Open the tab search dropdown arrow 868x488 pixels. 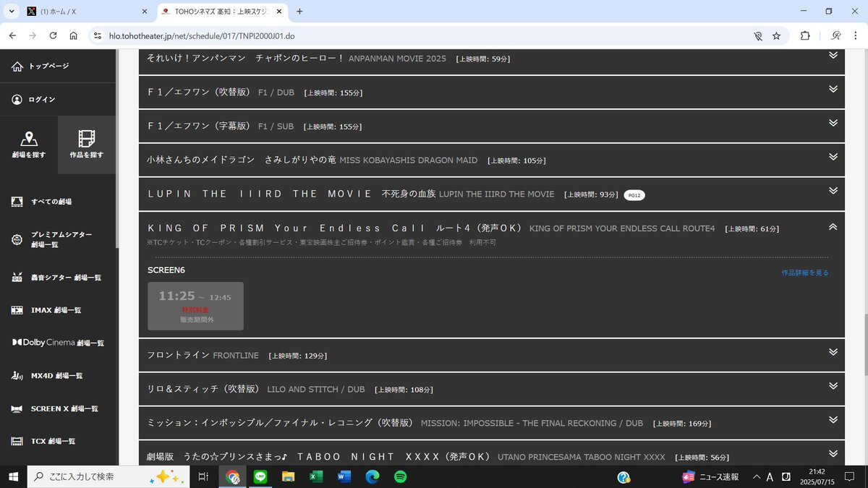11,12
